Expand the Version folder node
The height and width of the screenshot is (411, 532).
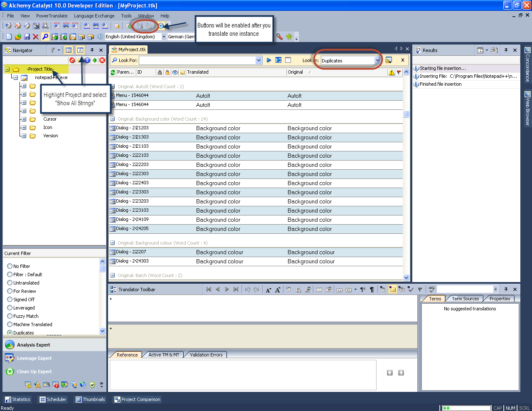(24, 136)
